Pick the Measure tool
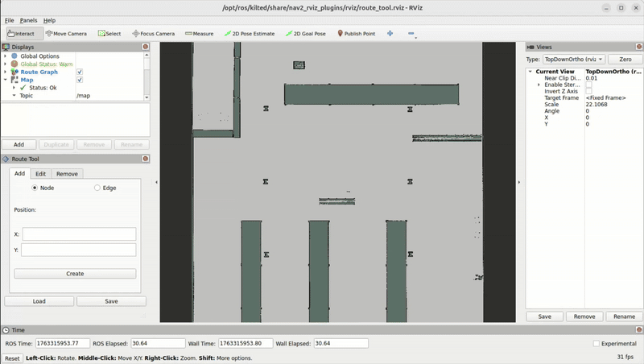The width and height of the screenshot is (644, 364). pyautogui.click(x=199, y=34)
